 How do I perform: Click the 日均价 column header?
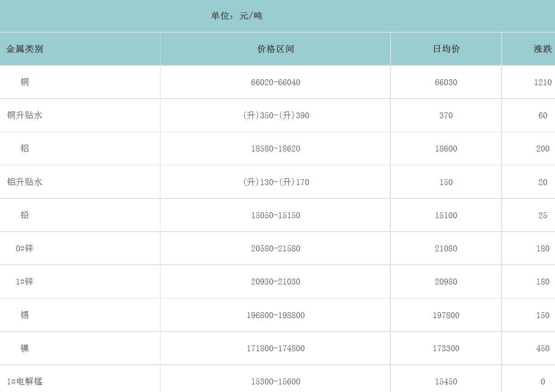point(446,49)
